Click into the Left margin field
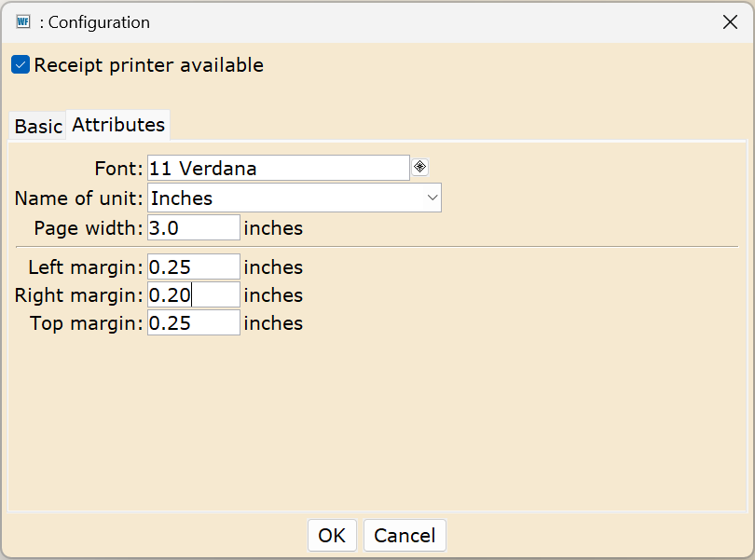The image size is (755, 560). [x=193, y=267]
